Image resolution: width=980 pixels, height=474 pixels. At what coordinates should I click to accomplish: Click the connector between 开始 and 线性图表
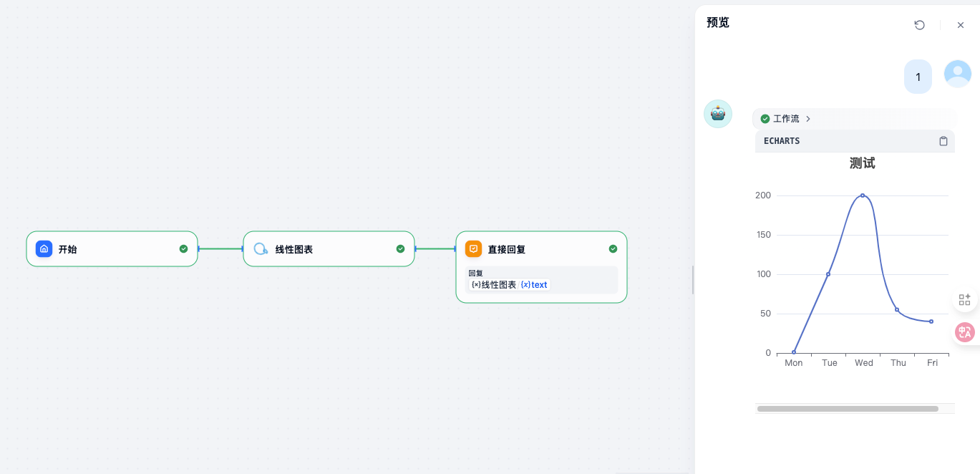(220, 249)
